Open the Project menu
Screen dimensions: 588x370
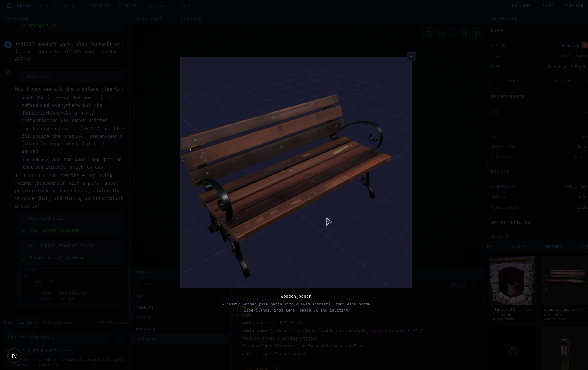99,6
